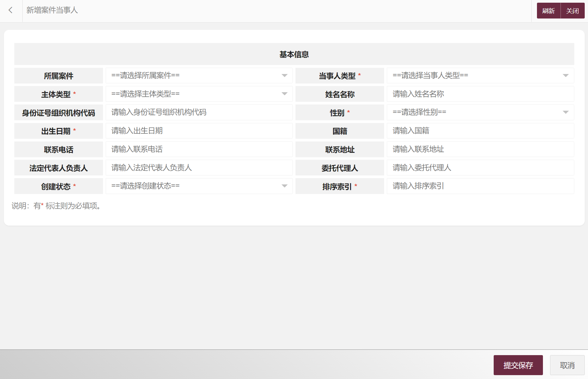Click the 关闭 close button
Viewport: 588px width, 379px height.
pyautogui.click(x=572, y=11)
